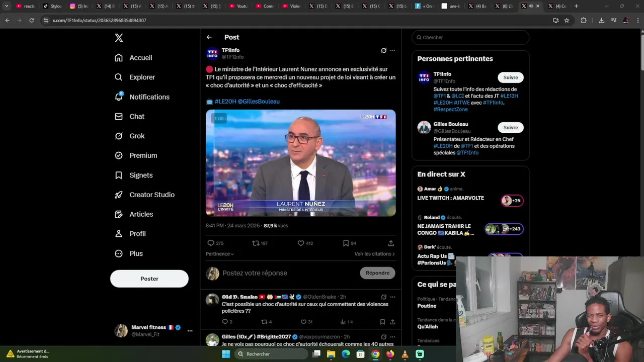Open Chrome extensions puzzle icon

(584, 20)
